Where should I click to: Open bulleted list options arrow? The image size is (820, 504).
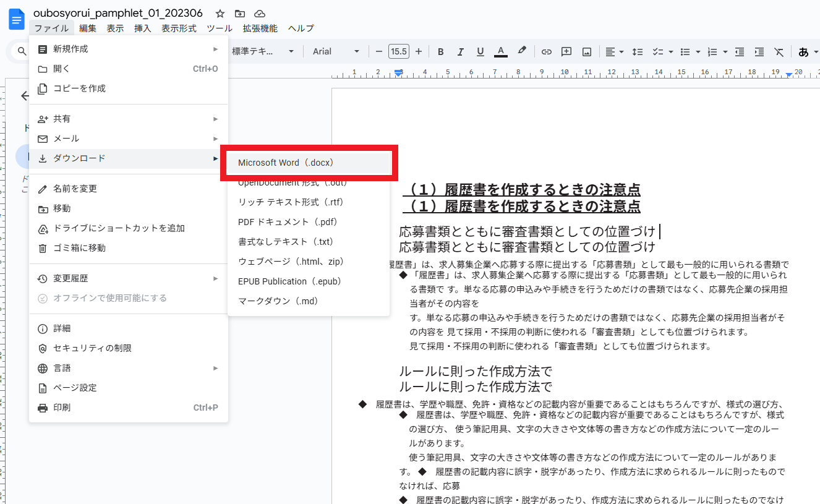click(x=698, y=51)
